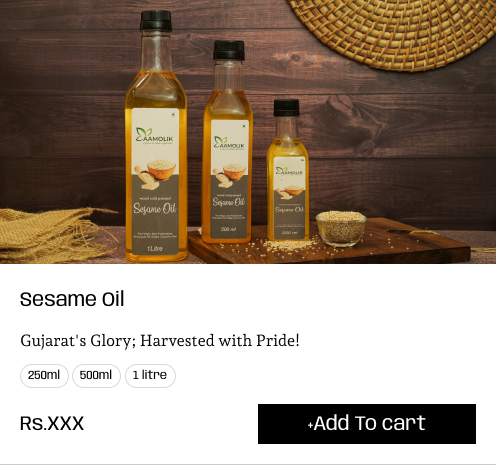Choose the 500ml size pill
Viewport: 496px width, 465px height.
[96, 376]
